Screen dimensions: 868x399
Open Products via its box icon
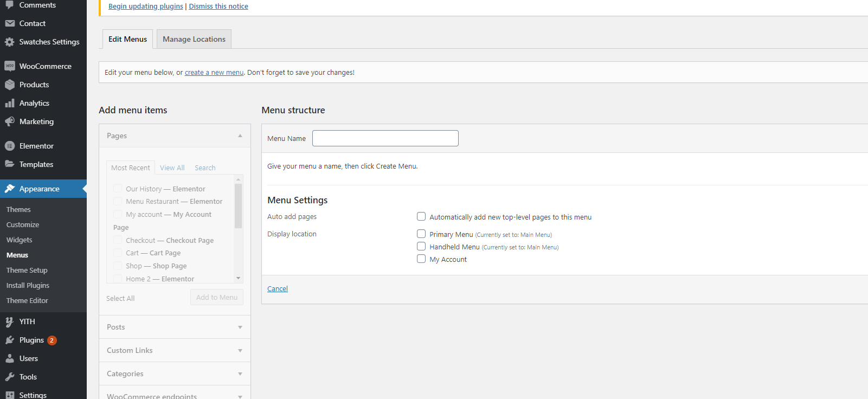coord(10,85)
